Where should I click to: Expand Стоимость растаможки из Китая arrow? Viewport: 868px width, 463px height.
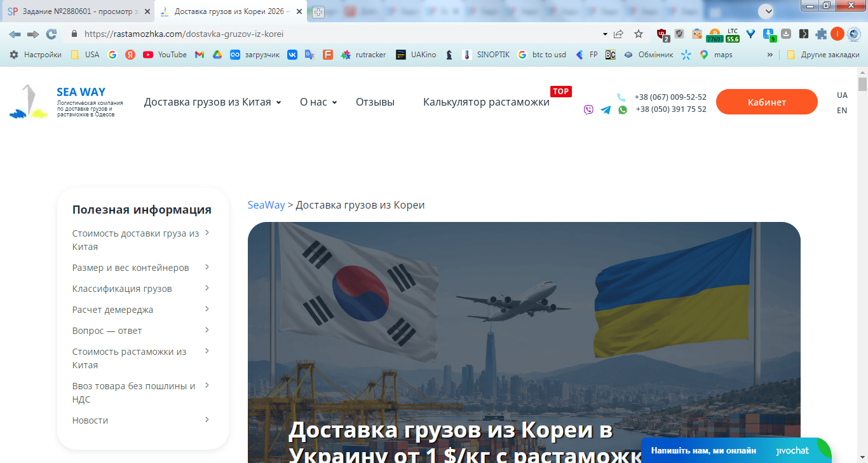[207, 351]
